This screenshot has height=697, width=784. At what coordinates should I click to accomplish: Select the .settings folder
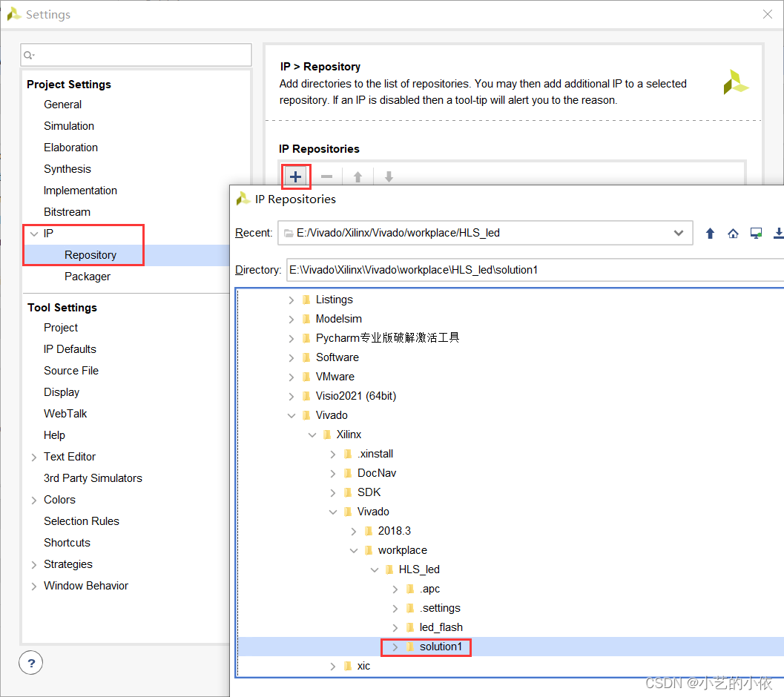[440, 608]
